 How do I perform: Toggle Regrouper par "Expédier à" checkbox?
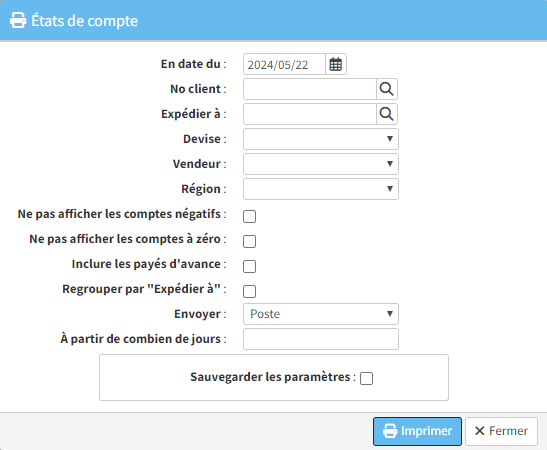(x=249, y=291)
